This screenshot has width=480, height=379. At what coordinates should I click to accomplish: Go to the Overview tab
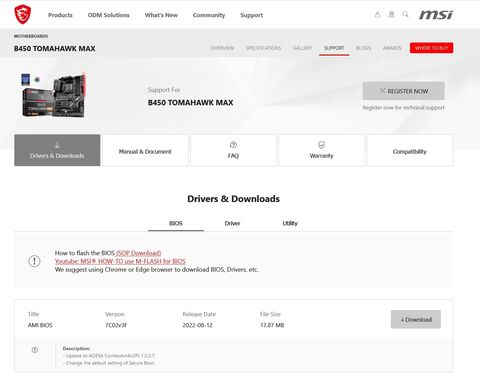[222, 48]
